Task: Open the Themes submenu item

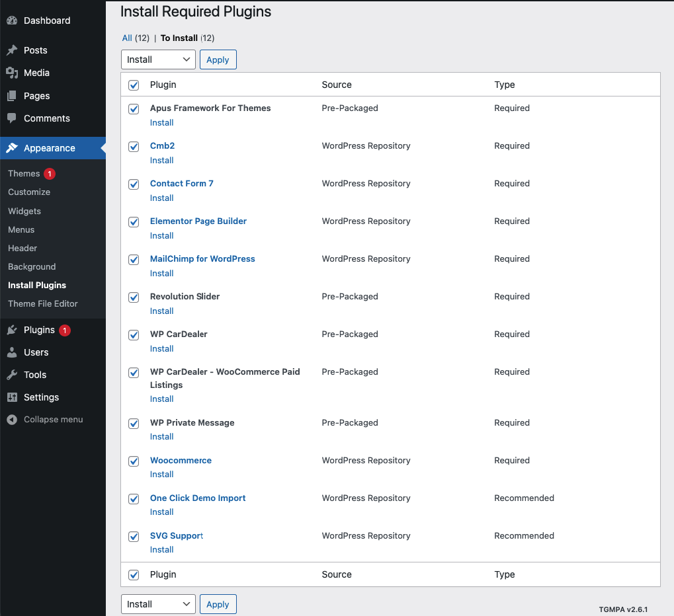Action: (x=24, y=174)
